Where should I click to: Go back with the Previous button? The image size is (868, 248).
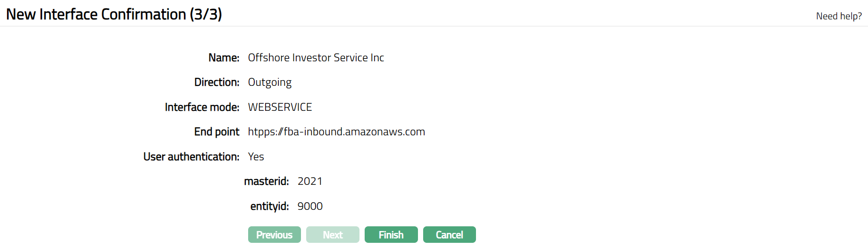pyautogui.click(x=275, y=235)
